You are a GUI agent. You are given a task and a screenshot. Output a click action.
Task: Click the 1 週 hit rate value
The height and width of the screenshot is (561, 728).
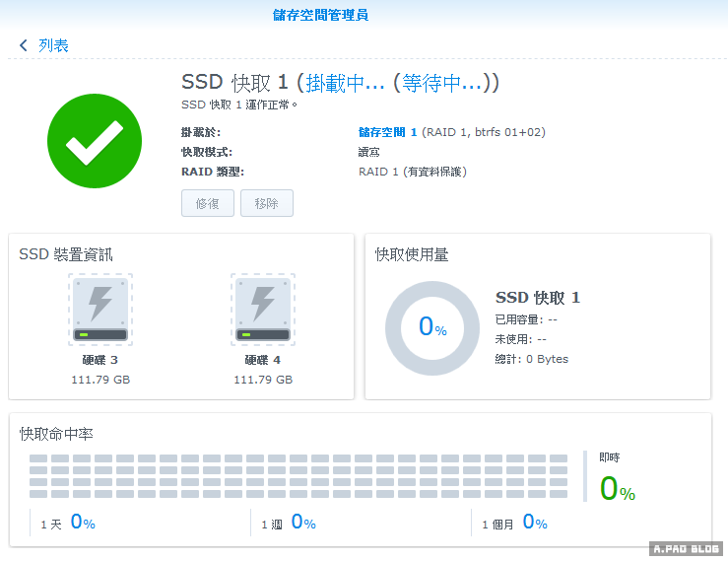(x=302, y=524)
